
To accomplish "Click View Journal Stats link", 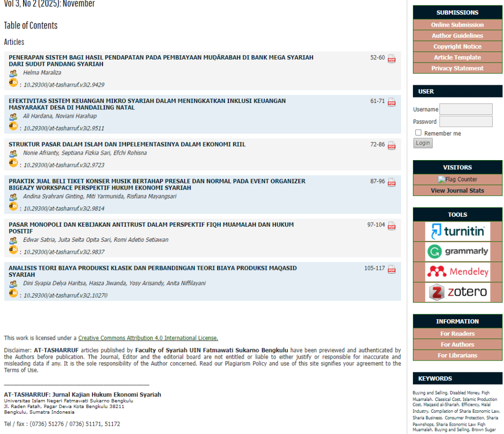I will click(x=457, y=191).
